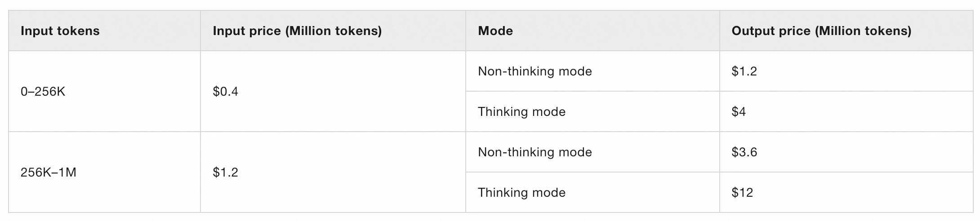
Task: Select the 0–256K input tokens cell
Action: 43,92
